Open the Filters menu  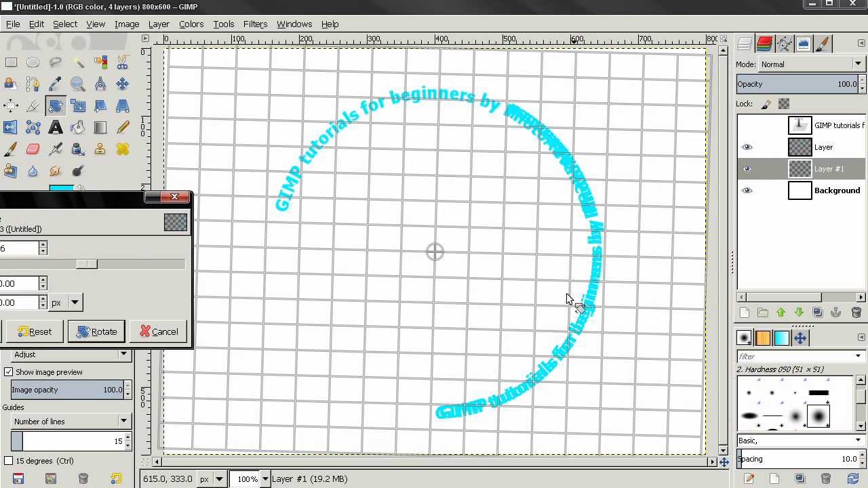pos(255,24)
